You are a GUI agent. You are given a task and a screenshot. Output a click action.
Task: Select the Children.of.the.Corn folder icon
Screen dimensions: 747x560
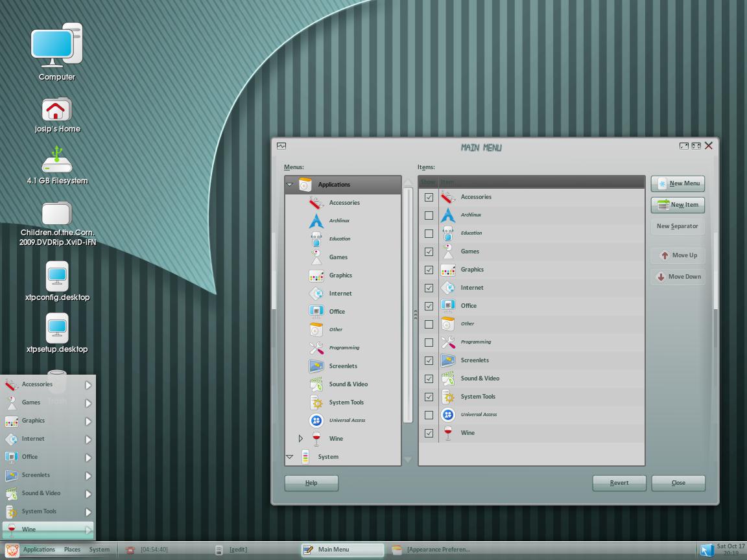pyautogui.click(x=56, y=213)
